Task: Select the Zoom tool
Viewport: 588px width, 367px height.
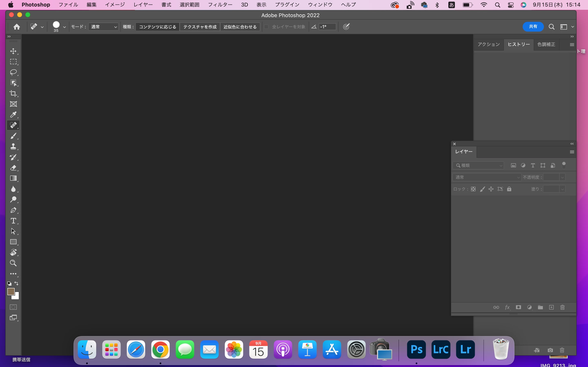Action: click(x=13, y=263)
